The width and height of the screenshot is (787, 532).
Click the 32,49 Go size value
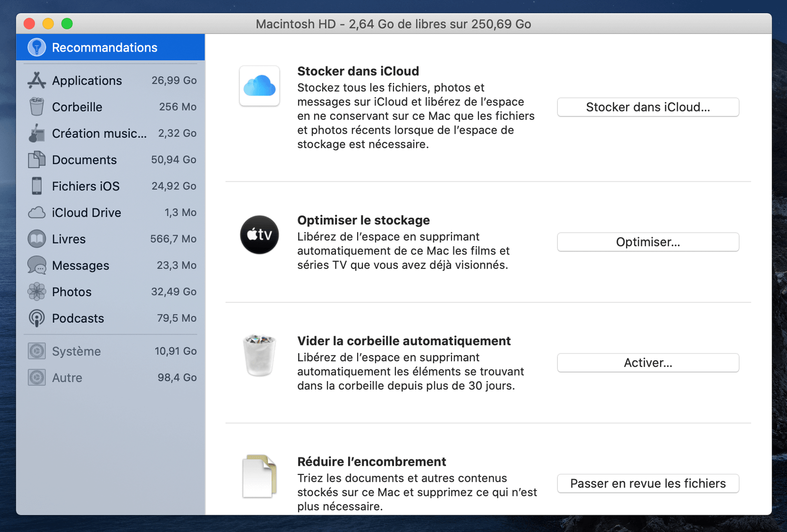[x=174, y=292]
